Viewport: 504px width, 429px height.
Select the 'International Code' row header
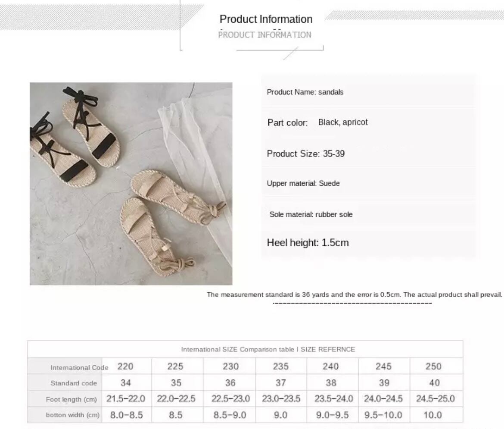[79, 367]
